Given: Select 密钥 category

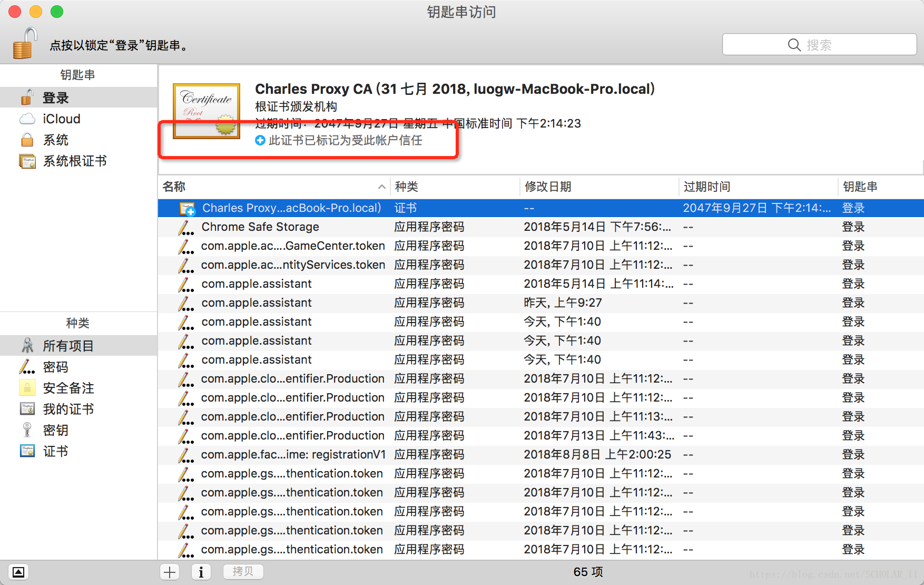Looking at the screenshot, I should (x=78, y=430).
